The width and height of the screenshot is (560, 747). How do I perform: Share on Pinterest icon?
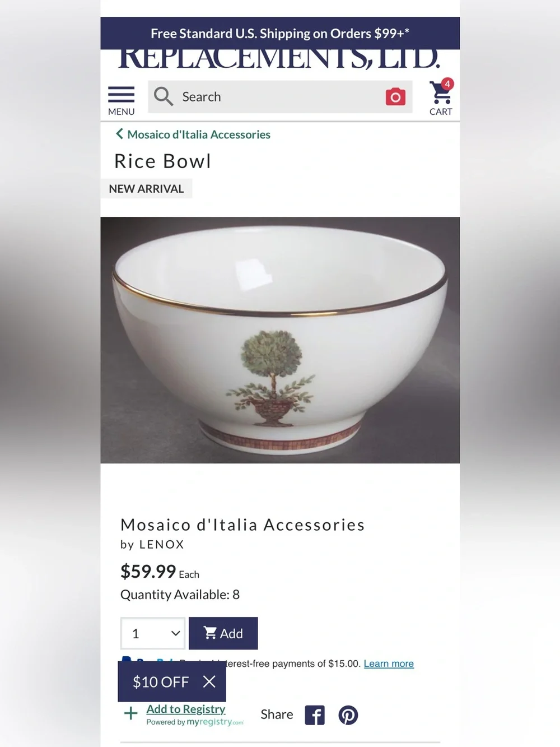348,715
